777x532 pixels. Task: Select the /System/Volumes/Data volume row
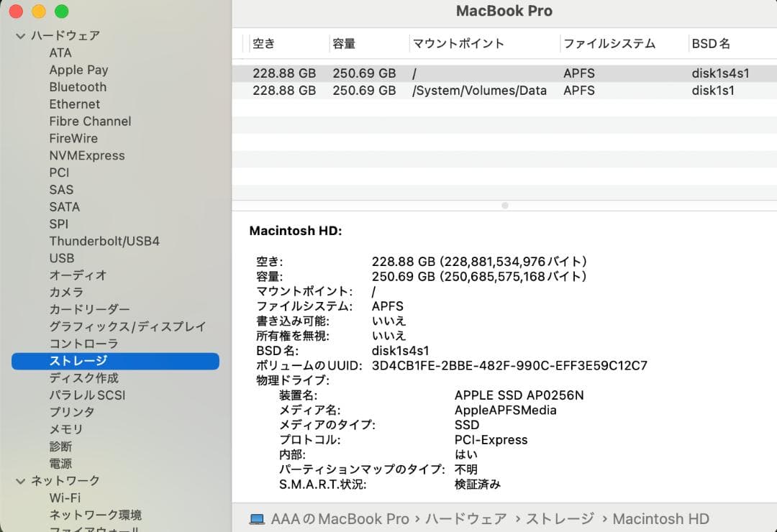(504, 91)
